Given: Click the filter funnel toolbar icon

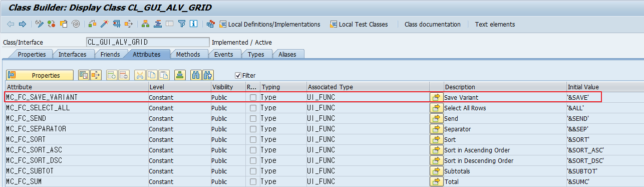Looking at the screenshot, I should point(182,24).
